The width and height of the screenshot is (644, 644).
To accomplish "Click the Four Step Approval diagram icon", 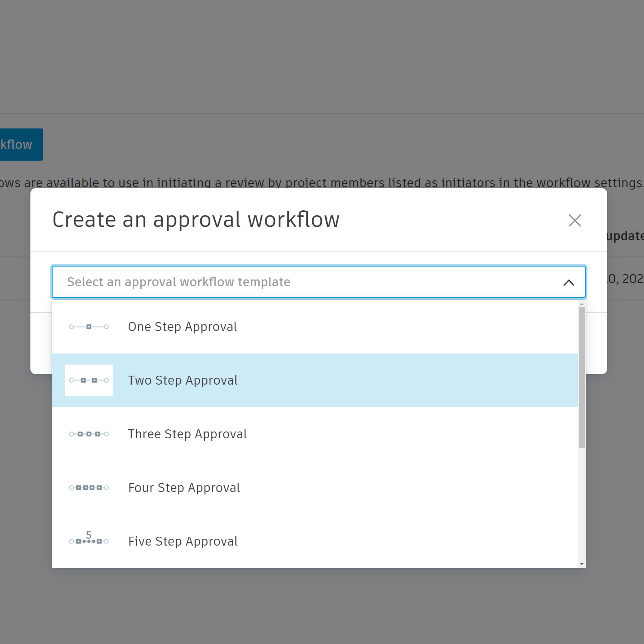I will click(x=89, y=488).
